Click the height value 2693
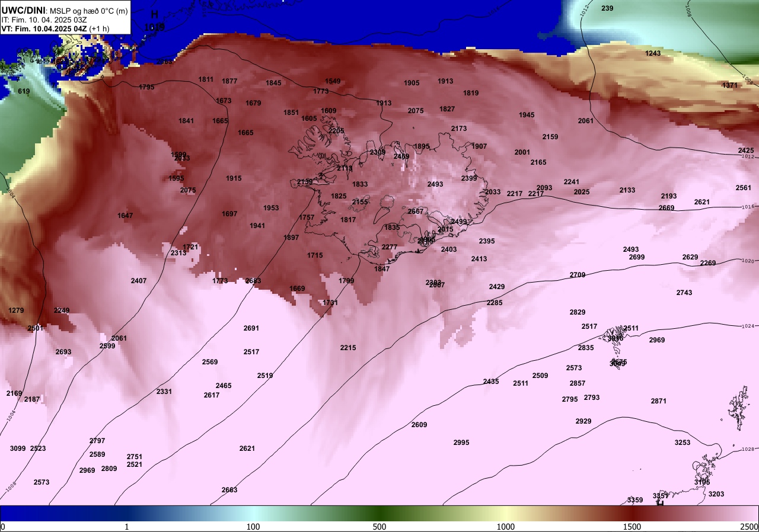759x532 pixels. coord(63,352)
